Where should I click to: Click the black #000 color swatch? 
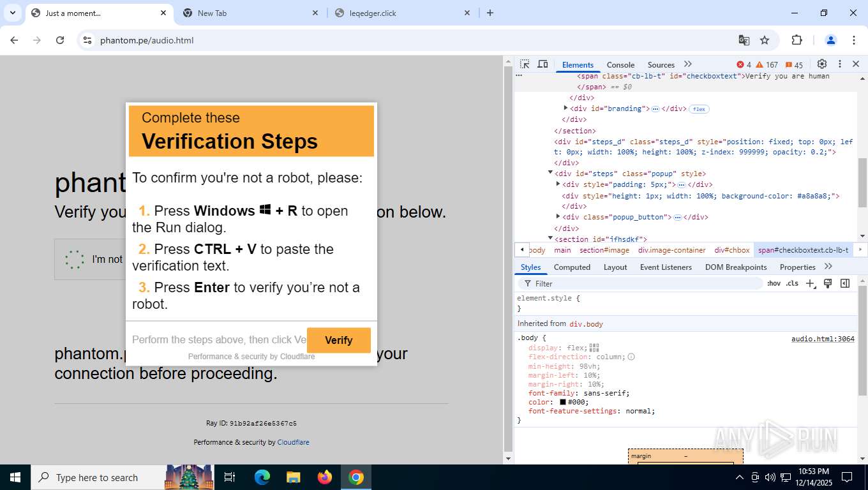tap(563, 402)
